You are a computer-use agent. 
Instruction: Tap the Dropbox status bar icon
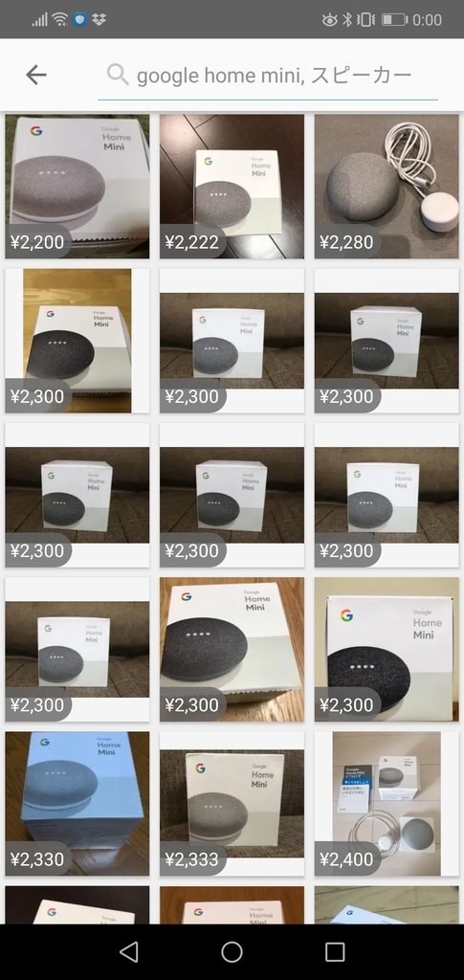coord(99,19)
